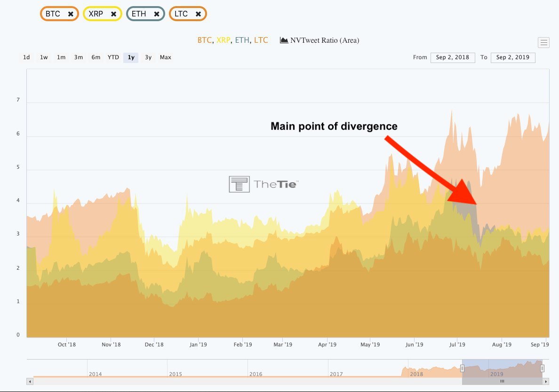Click navigator scroll left arrow
Screen dimensions: 559x392
point(30,381)
